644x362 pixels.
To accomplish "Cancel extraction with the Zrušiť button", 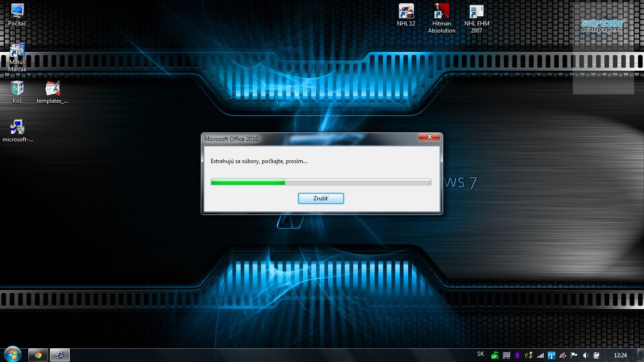I will tap(321, 198).
